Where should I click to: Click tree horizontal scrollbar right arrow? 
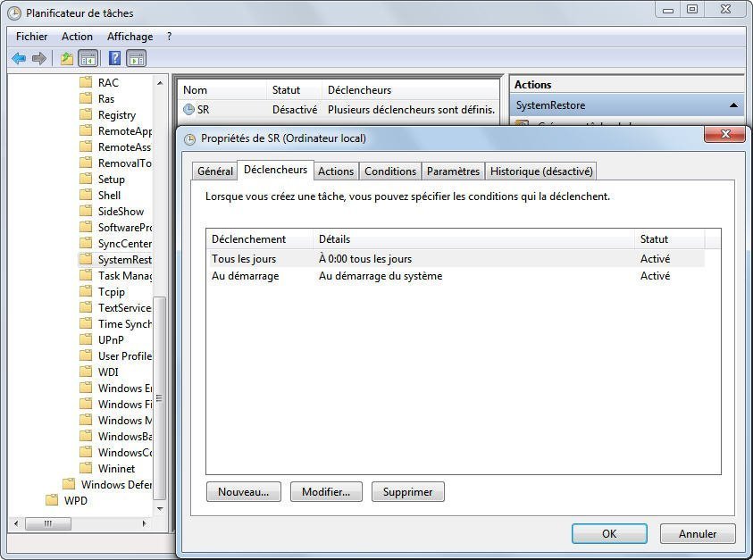pyautogui.click(x=144, y=523)
